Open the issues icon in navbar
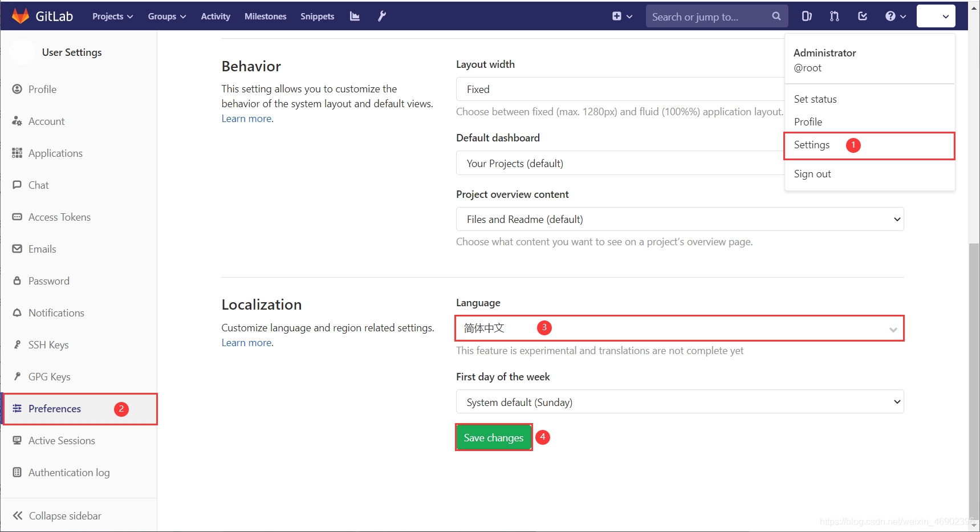980x532 pixels. click(807, 16)
